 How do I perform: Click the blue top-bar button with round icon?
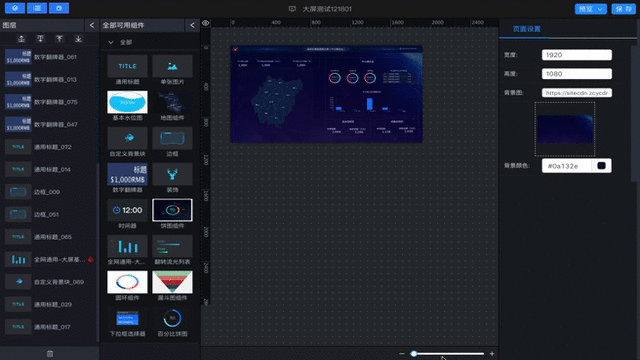pyautogui.click(x=15, y=8)
